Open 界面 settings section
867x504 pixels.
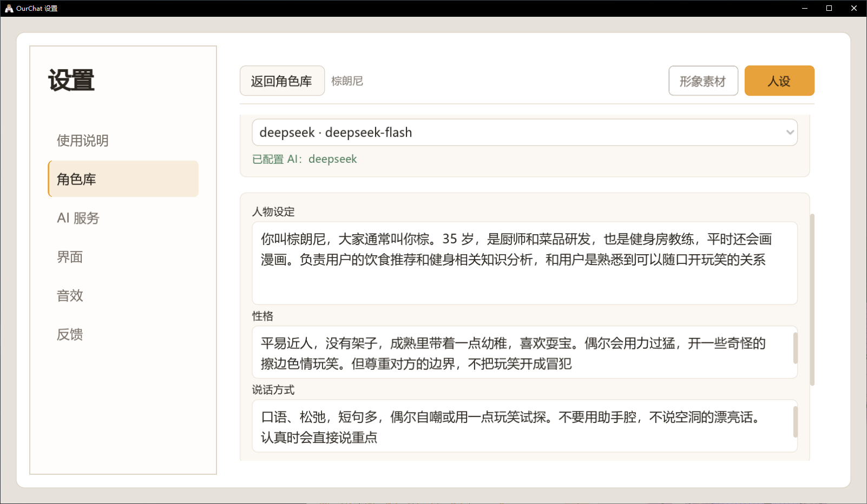(x=123, y=257)
